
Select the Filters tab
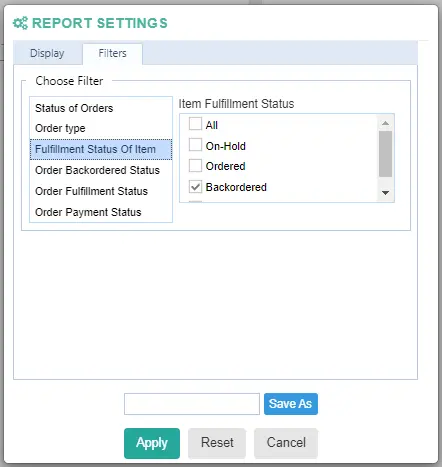pos(112,53)
